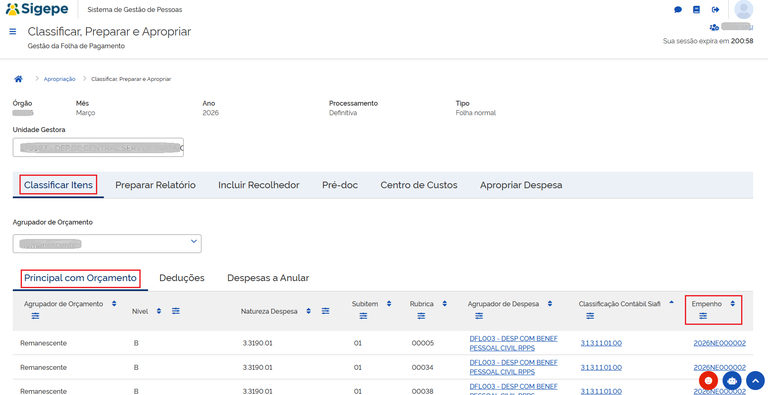
Task: Open the user avatar profile
Action: coord(744,10)
